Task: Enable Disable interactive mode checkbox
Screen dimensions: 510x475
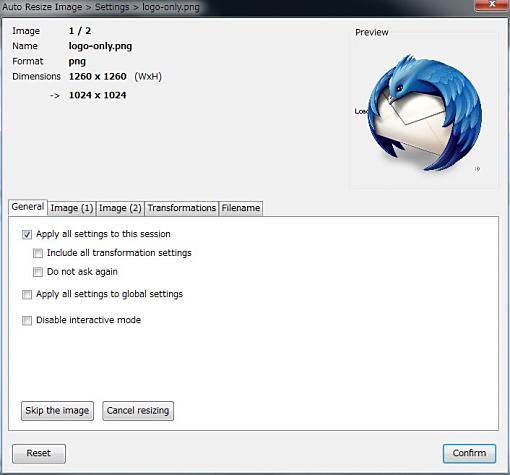Action: point(27,321)
